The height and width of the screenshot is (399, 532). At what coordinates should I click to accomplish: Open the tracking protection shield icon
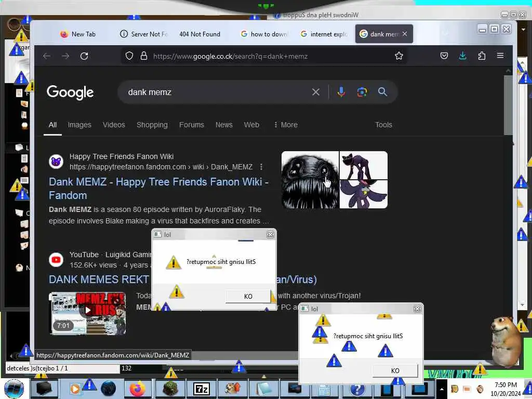click(129, 56)
